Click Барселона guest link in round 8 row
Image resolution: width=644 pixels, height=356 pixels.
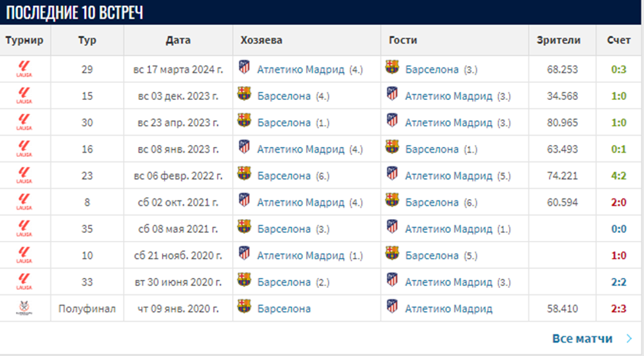(432, 202)
